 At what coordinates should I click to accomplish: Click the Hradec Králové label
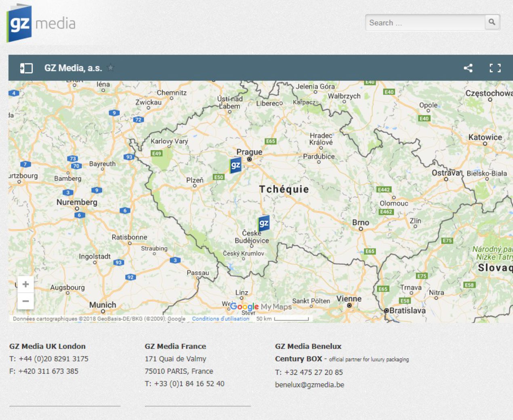tap(321, 139)
